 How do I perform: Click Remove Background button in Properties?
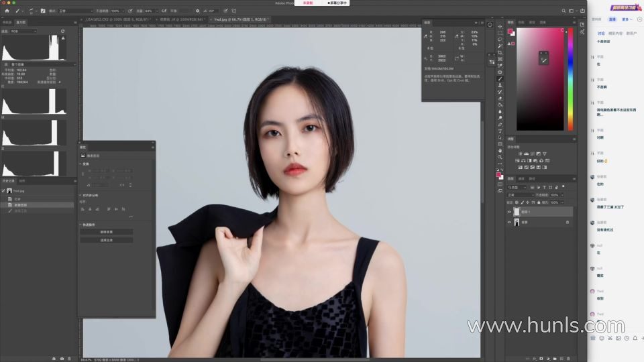107,232
